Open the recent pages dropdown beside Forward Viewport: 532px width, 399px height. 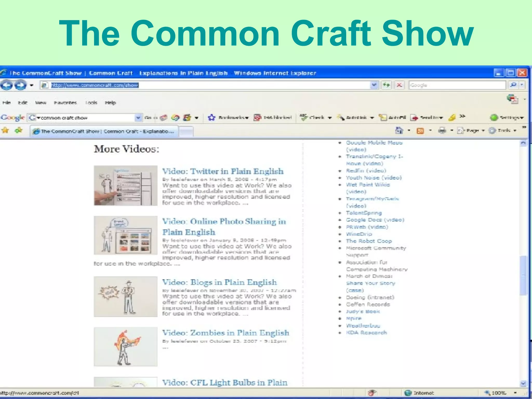[31, 85]
